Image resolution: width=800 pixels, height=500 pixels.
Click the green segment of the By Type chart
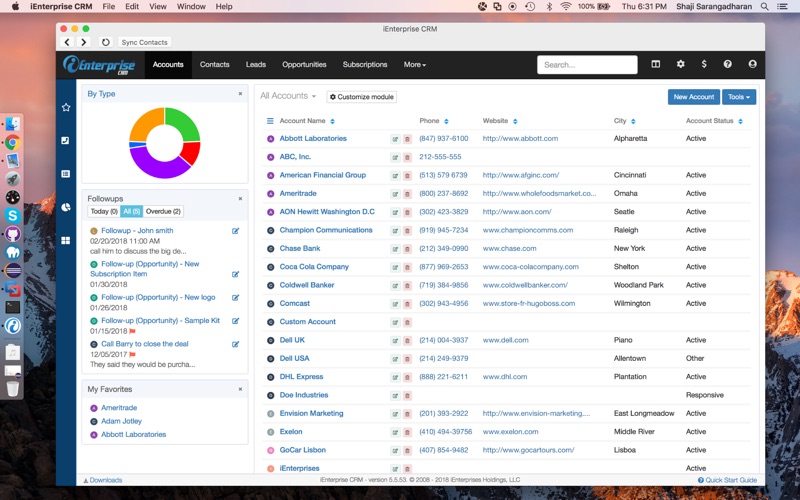coord(185,122)
